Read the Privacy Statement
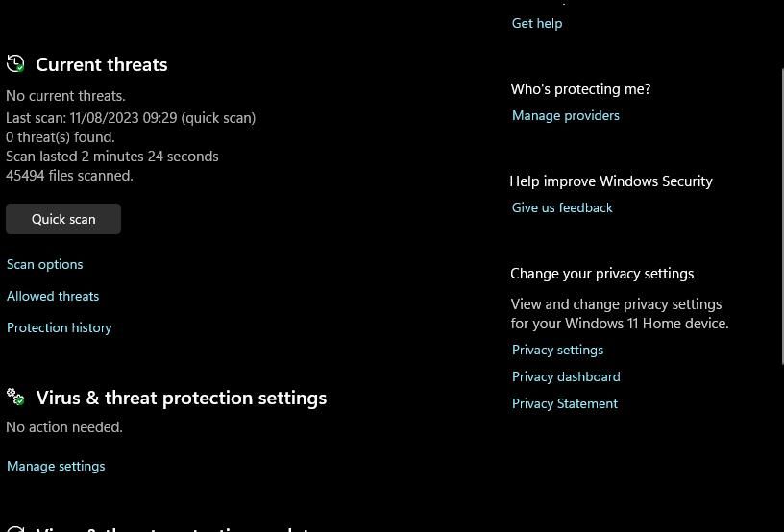Screen dimensions: 784x532 (x=565, y=403)
